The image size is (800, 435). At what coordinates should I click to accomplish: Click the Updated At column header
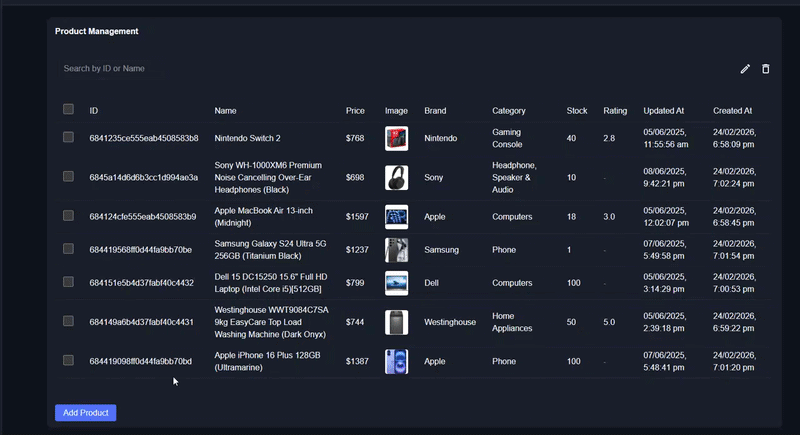tap(663, 111)
